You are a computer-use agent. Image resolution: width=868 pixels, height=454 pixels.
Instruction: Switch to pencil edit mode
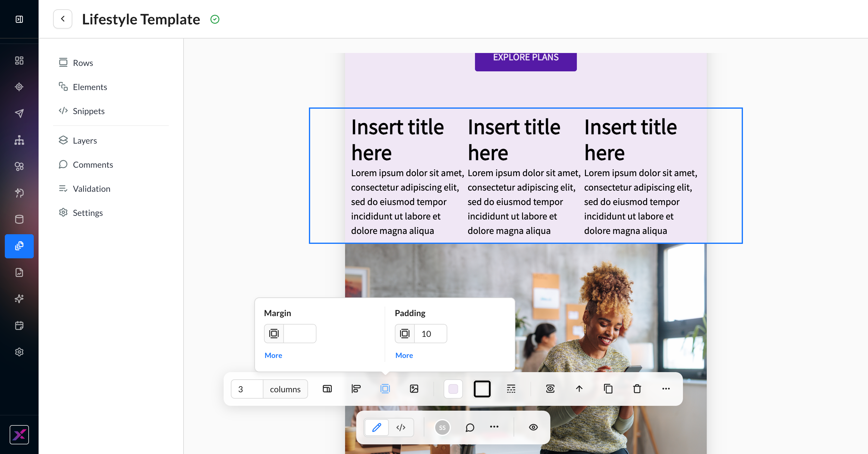pyautogui.click(x=377, y=428)
